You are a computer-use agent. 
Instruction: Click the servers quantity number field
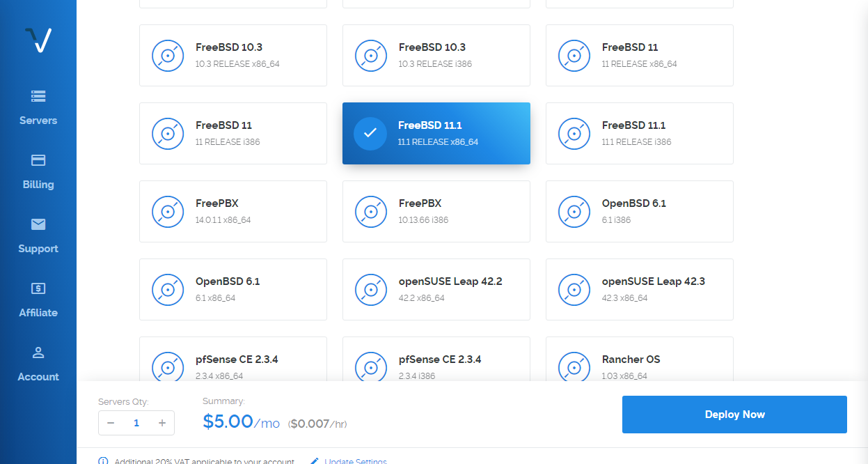(136, 423)
